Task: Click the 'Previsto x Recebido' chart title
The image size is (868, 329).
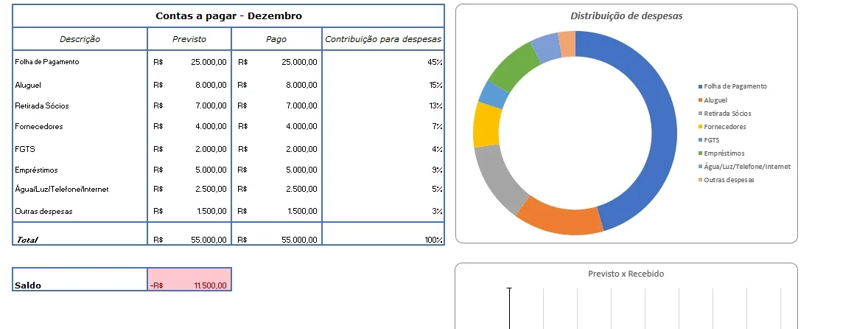Action: (x=626, y=274)
